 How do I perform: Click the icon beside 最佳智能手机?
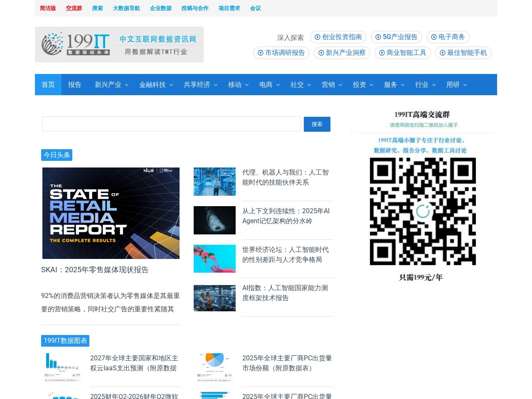[x=442, y=53]
